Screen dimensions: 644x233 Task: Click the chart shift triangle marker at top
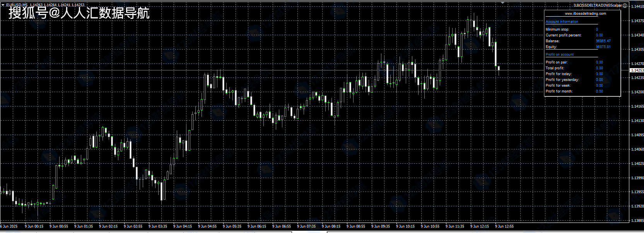[x=502, y=3]
